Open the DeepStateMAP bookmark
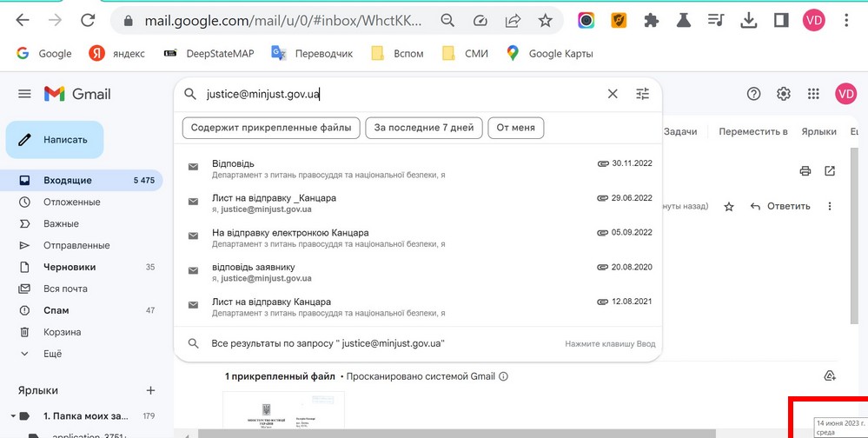The height and width of the screenshot is (438, 868). (209, 54)
